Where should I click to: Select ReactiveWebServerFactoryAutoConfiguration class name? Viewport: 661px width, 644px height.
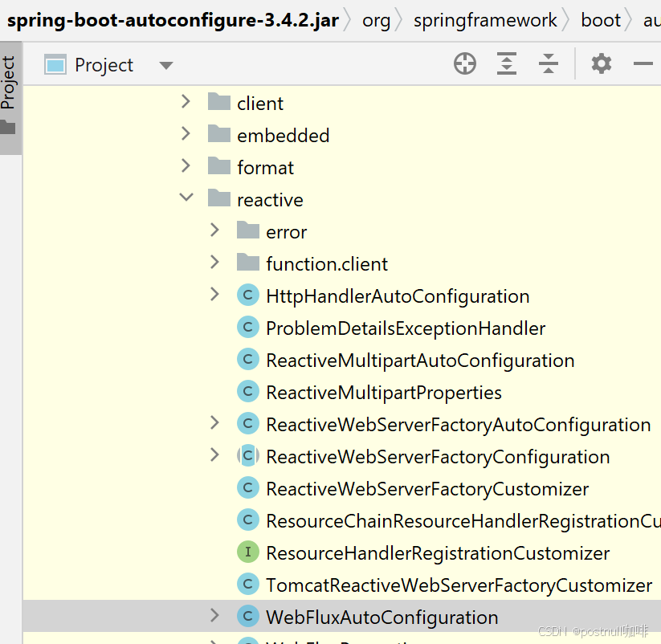tap(459, 425)
